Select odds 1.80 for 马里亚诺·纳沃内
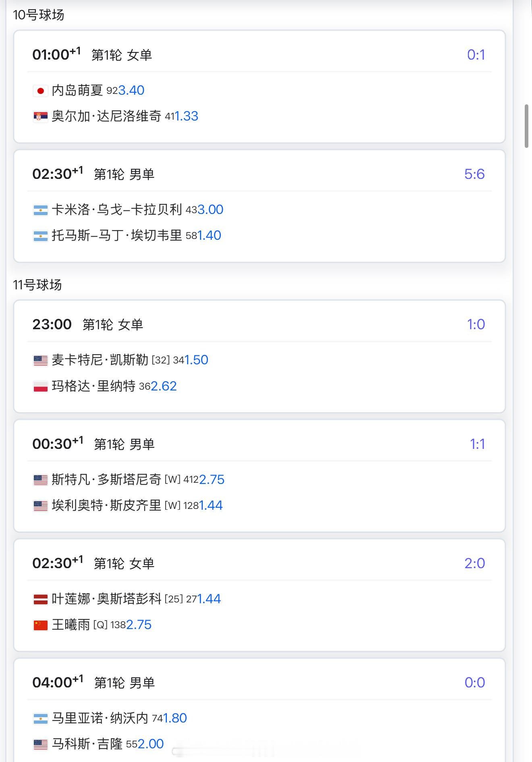 coord(175,718)
